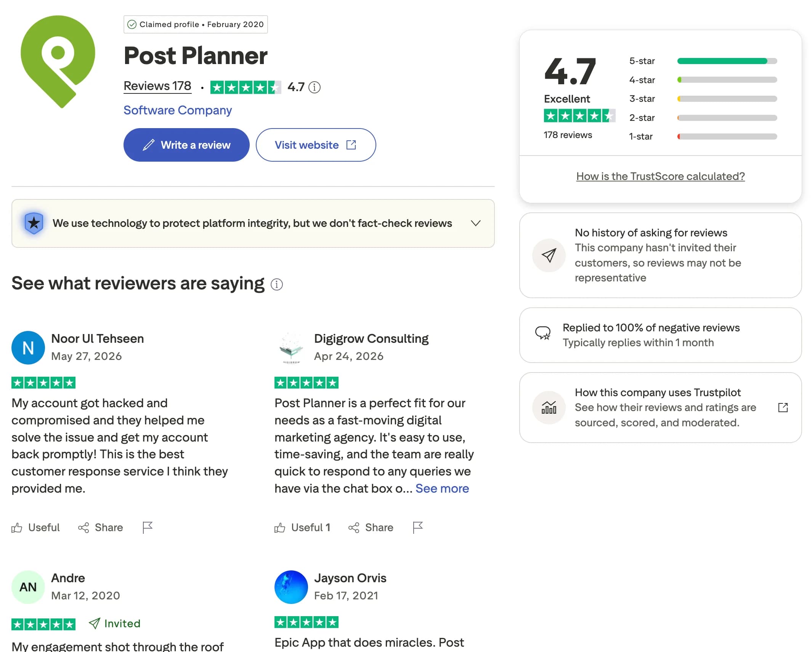Image resolution: width=812 pixels, height=652 pixels.
Task: Expand the platform integrity notice chevron
Action: point(475,223)
